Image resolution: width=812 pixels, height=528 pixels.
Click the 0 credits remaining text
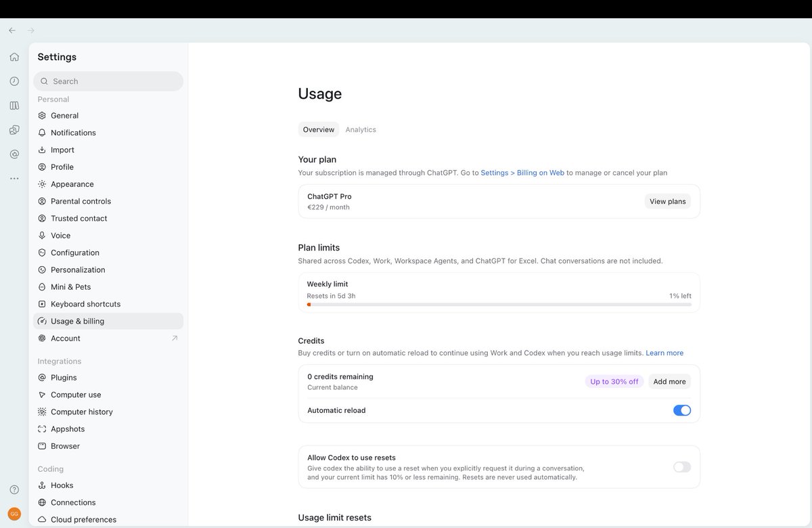tap(340, 376)
